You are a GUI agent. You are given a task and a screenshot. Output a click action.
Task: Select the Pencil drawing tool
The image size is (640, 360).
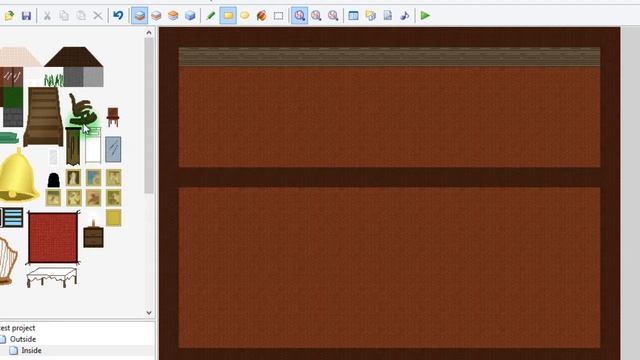click(211, 16)
